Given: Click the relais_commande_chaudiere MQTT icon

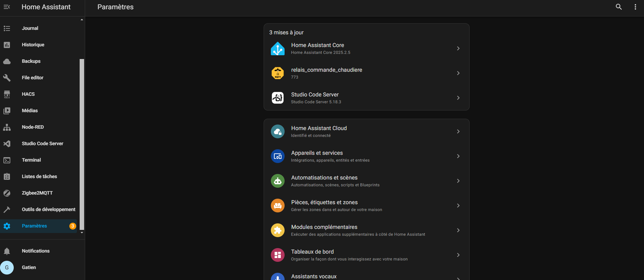Looking at the screenshot, I should pos(278,73).
